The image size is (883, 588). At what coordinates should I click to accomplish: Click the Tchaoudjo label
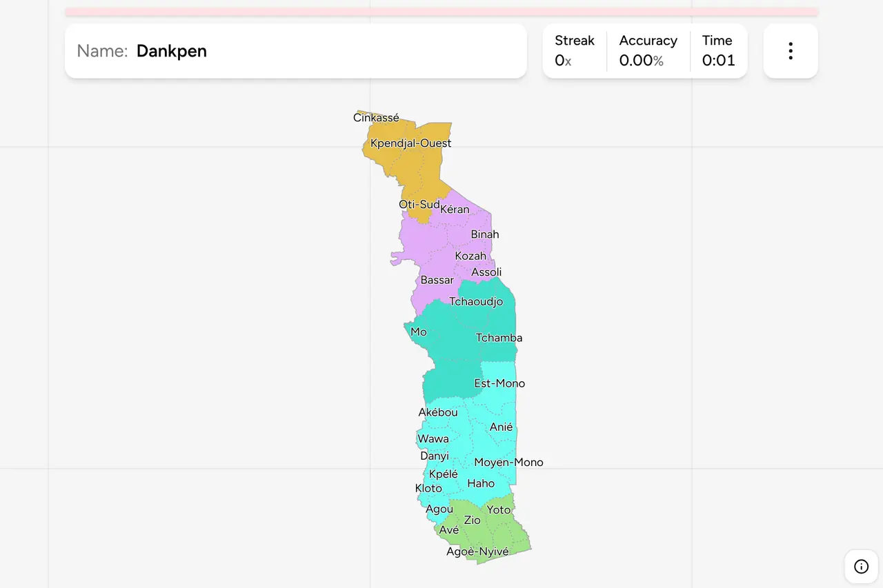click(x=476, y=302)
